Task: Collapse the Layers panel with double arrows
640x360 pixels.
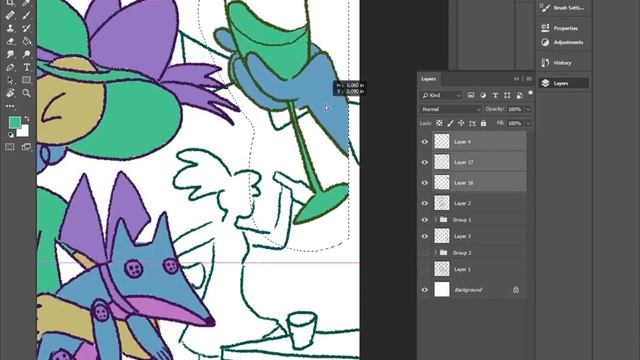Action: pyautogui.click(x=516, y=79)
